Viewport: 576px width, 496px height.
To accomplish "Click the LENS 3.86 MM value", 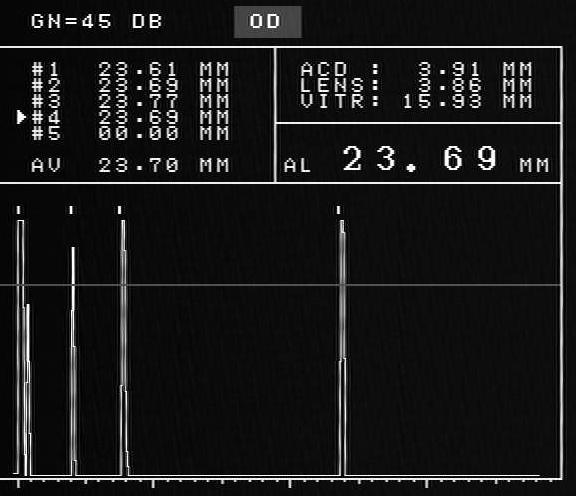I will (x=416, y=85).
